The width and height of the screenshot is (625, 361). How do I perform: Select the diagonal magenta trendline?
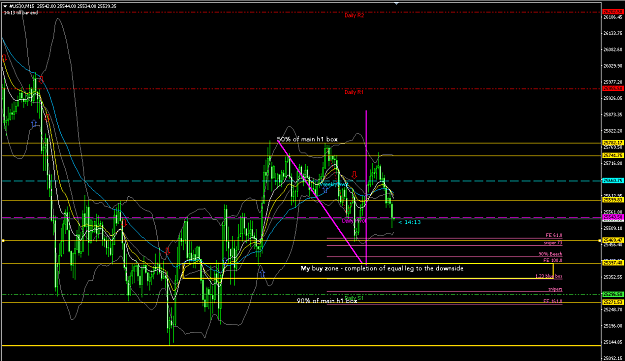321,202
